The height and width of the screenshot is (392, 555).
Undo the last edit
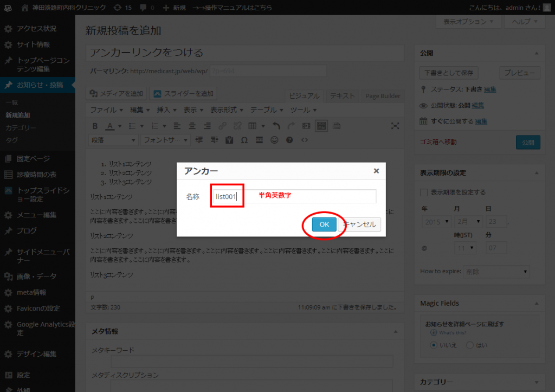276,126
